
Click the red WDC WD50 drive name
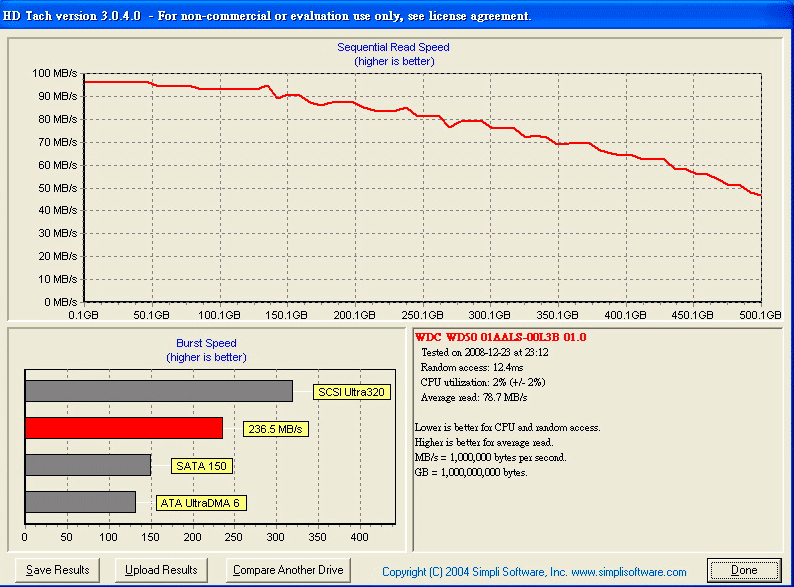(501, 337)
